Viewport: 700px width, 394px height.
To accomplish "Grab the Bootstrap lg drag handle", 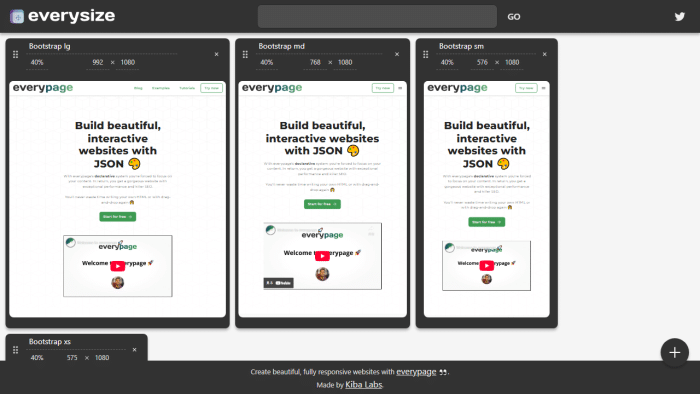I will (x=16, y=54).
